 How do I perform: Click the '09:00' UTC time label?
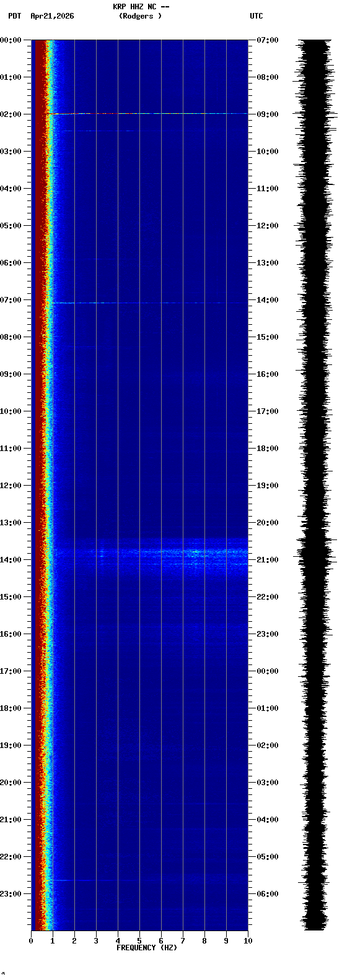268,114
